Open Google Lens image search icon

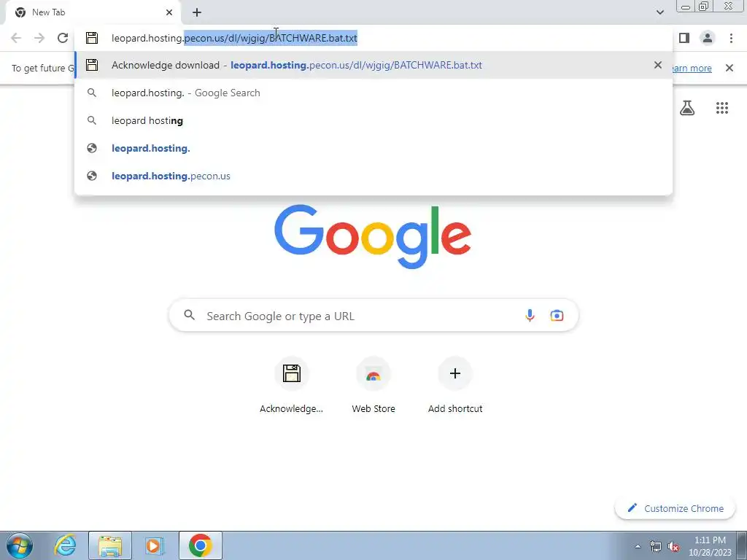coord(557,315)
